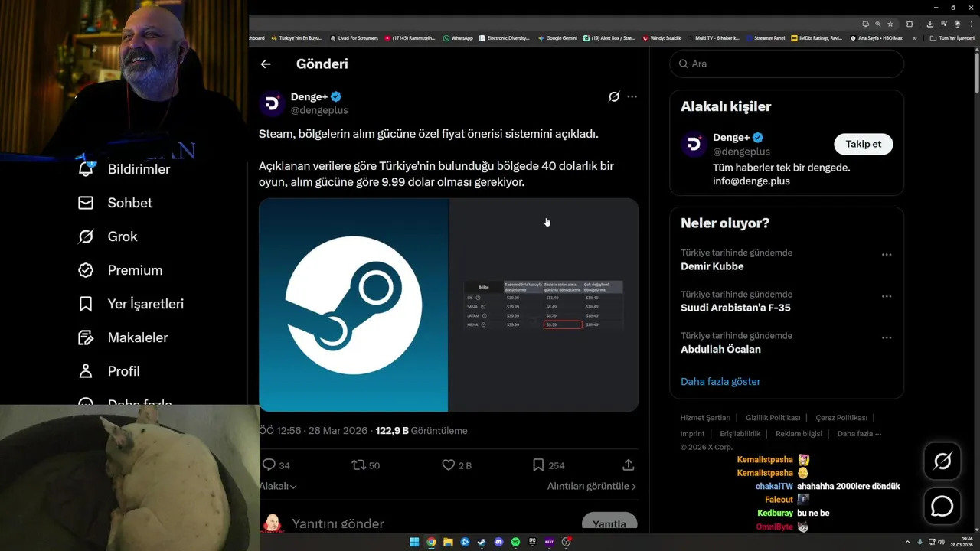Like the post with 2 B likes
The image size is (980, 551).
(449, 465)
